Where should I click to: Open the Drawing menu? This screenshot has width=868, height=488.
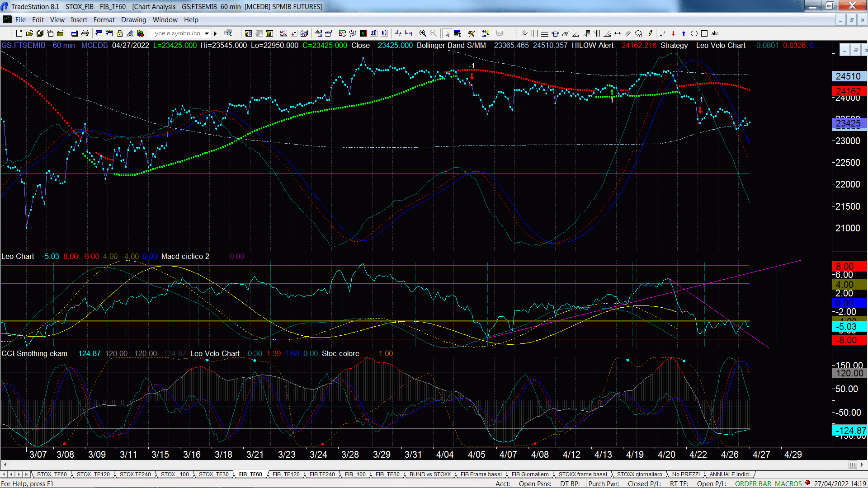[133, 20]
